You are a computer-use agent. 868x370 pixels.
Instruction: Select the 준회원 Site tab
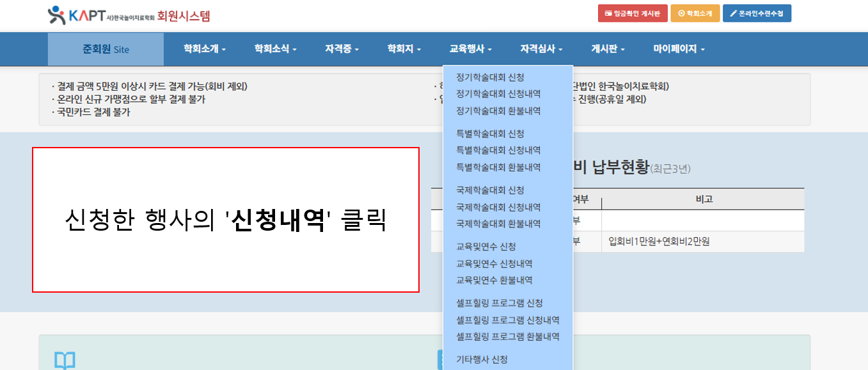(x=106, y=49)
